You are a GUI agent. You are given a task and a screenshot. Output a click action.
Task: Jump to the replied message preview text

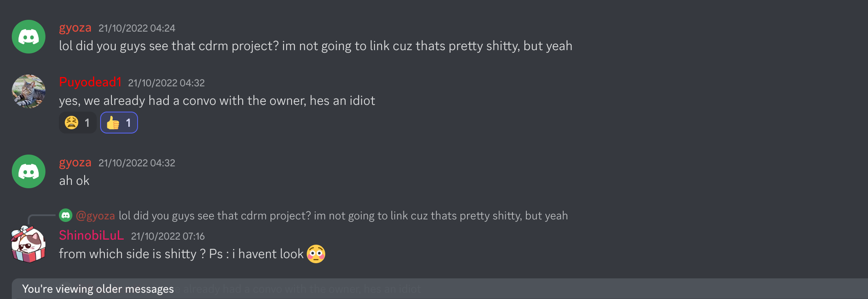click(343, 216)
